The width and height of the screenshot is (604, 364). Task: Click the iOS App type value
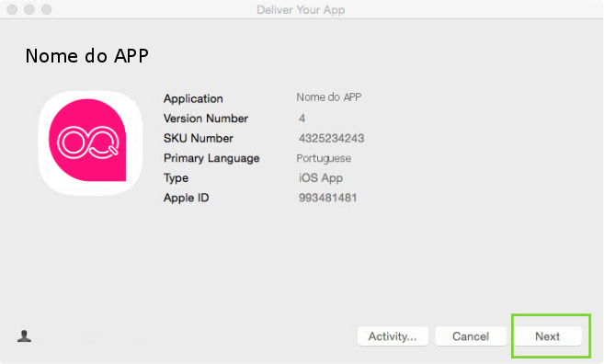click(x=321, y=178)
